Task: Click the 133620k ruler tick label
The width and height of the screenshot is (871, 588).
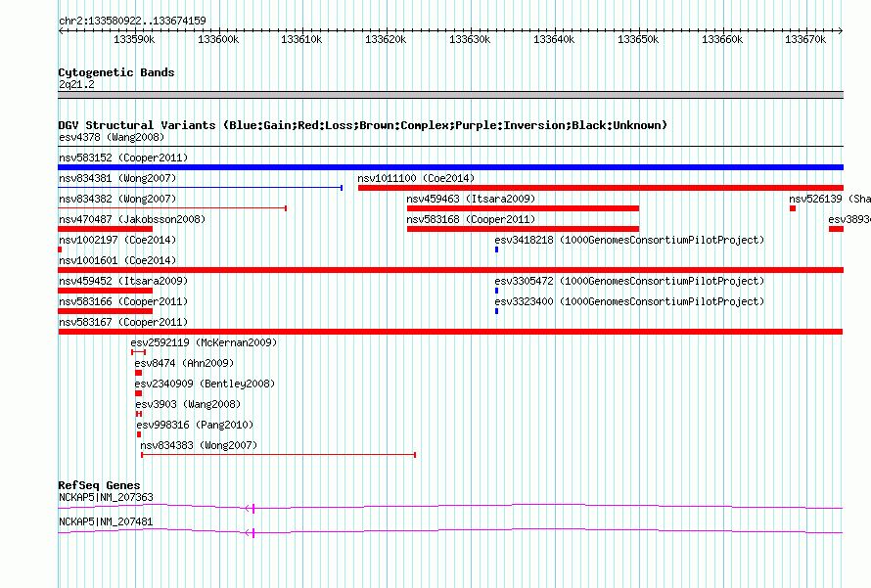Action: (x=386, y=39)
